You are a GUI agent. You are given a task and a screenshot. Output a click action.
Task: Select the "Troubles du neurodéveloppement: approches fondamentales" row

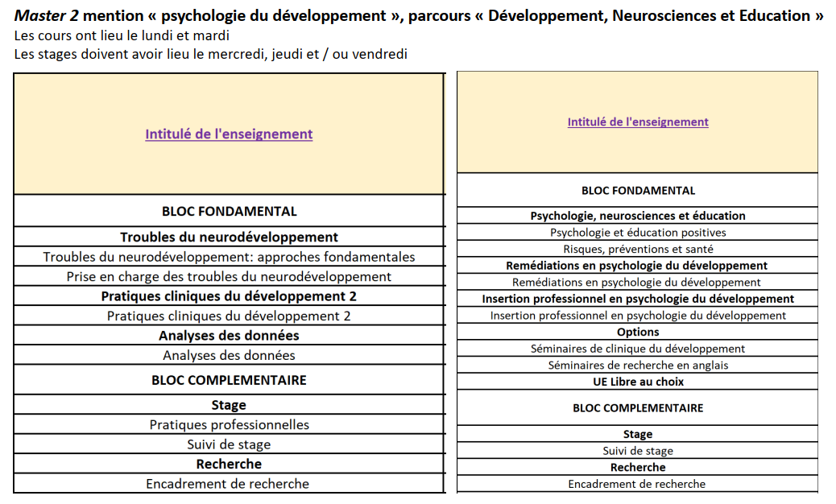[x=229, y=257]
